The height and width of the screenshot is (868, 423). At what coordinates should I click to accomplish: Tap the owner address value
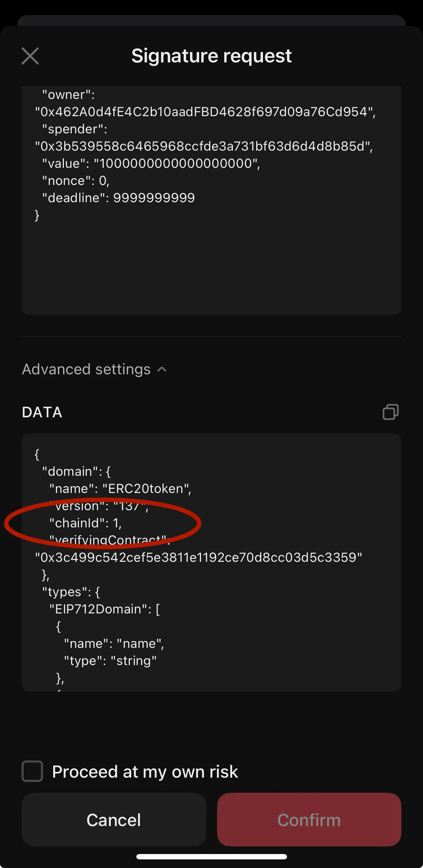click(x=205, y=112)
